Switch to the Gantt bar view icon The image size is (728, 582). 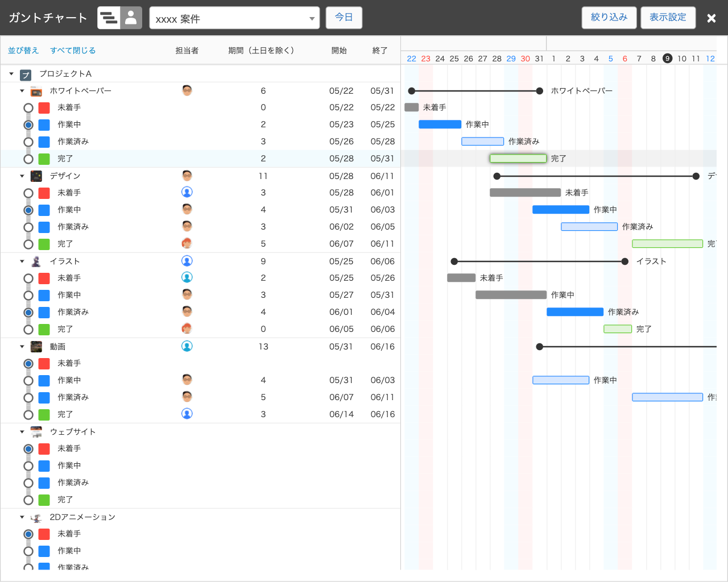(109, 18)
